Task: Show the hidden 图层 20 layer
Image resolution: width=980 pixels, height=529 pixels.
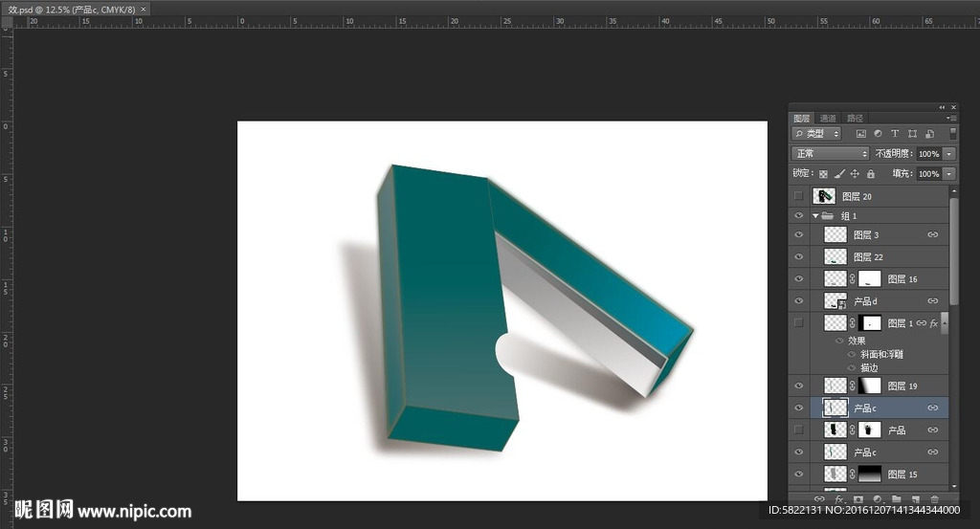Action: click(798, 196)
